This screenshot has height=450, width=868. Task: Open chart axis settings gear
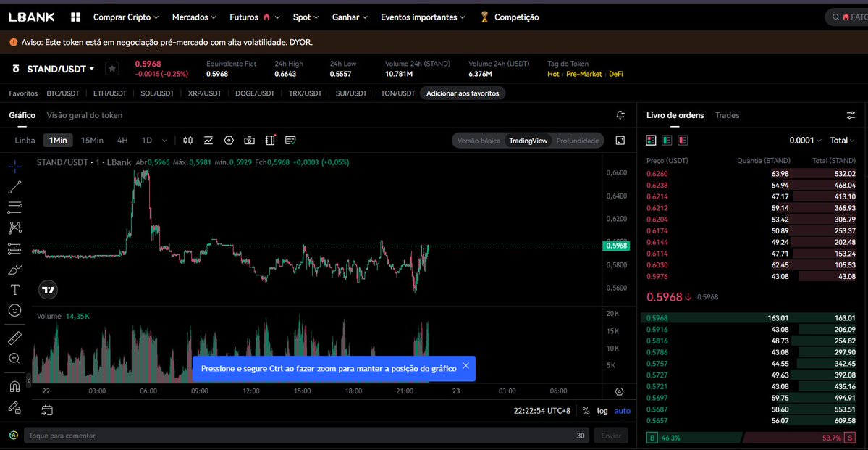coord(620,391)
